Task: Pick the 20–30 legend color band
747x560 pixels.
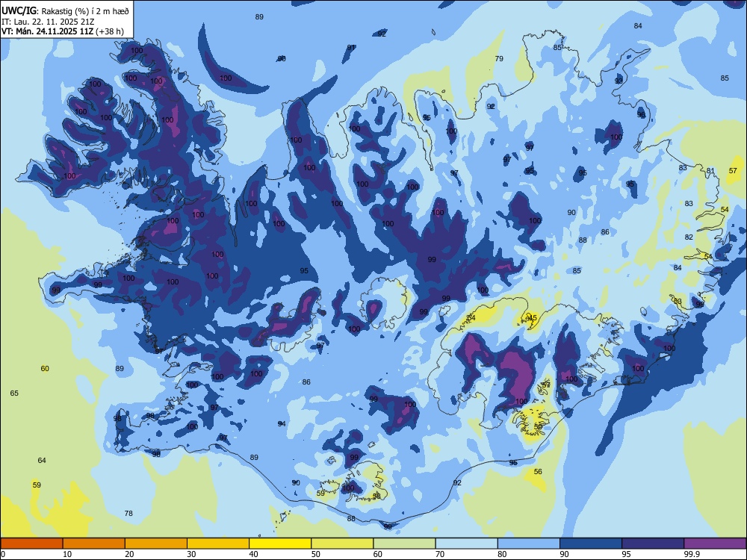Action: coord(156,544)
